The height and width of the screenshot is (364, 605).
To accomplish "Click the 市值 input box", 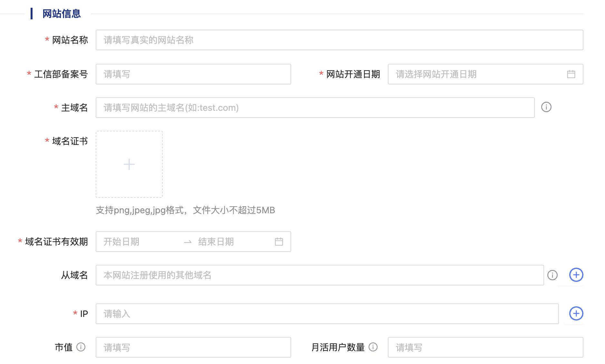I will [193, 347].
